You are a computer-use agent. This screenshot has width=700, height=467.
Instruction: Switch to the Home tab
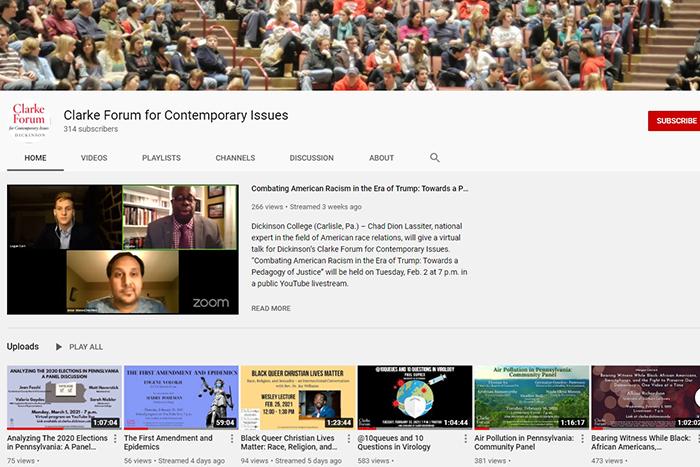pyautogui.click(x=35, y=158)
